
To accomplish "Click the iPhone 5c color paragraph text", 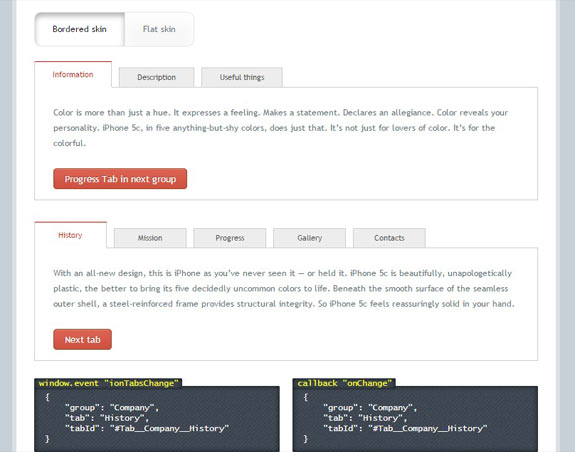I will [x=281, y=128].
